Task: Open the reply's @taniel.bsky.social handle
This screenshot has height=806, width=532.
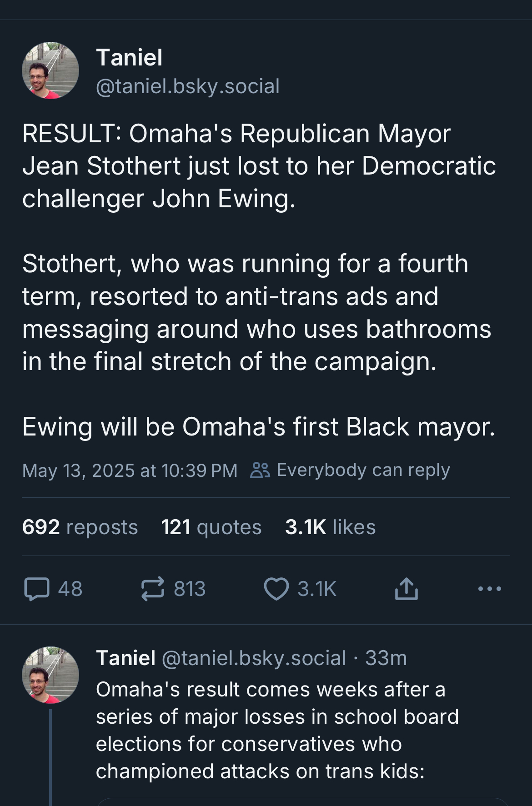Action: pos(254,658)
